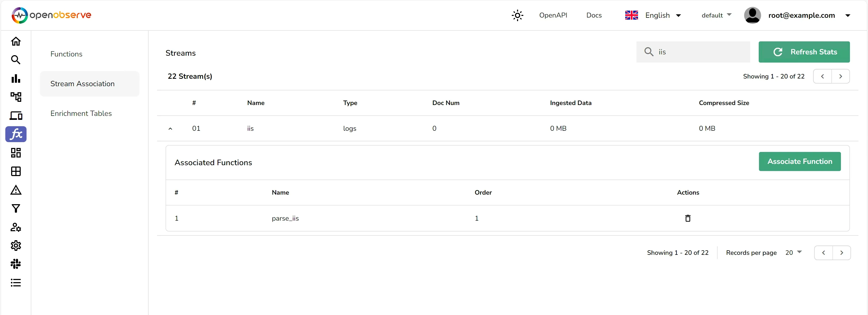The height and width of the screenshot is (315, 868).
Task: Toggle the light/dark theme sun icon
Action: 517,15
